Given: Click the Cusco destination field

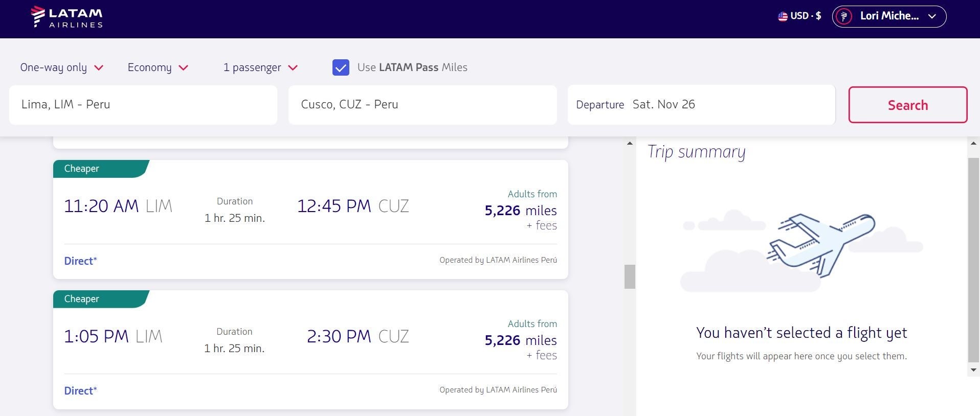Looking at the screenshot, I should tap(422, 105).
